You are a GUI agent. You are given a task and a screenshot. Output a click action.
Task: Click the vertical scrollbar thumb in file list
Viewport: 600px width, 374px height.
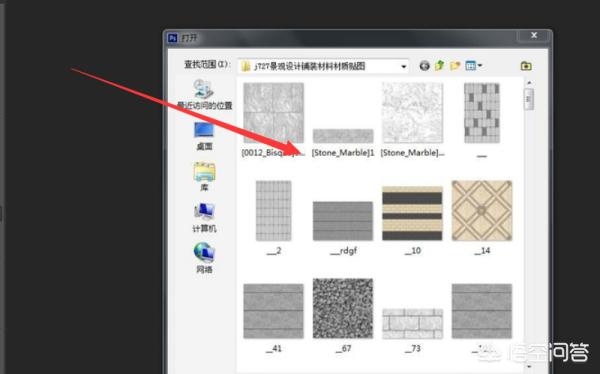[529, 99]
